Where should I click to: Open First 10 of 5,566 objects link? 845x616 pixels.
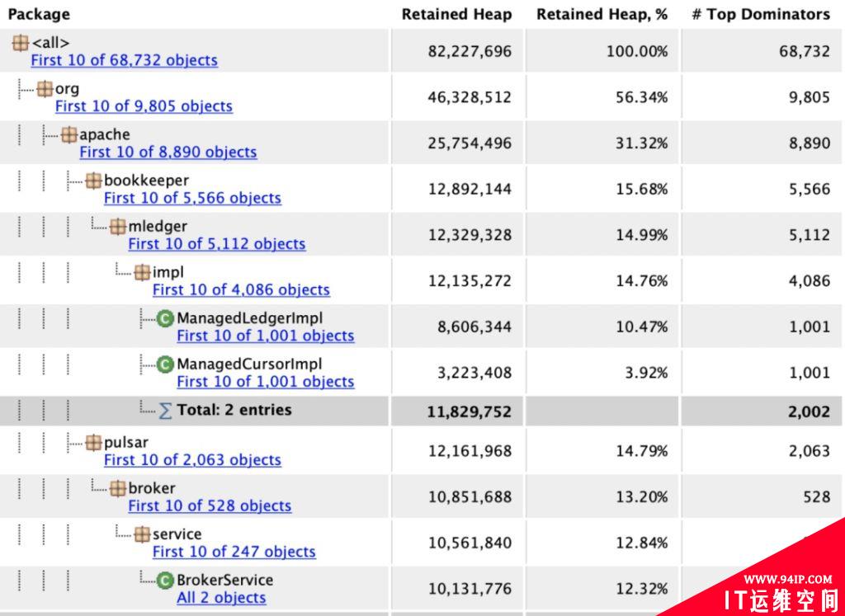click(x=192, y=198)
